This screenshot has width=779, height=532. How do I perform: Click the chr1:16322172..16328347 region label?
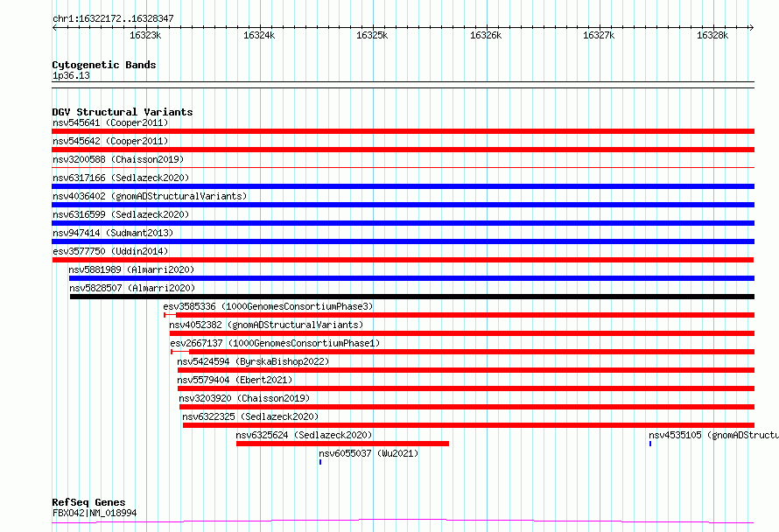click(113, 19)
